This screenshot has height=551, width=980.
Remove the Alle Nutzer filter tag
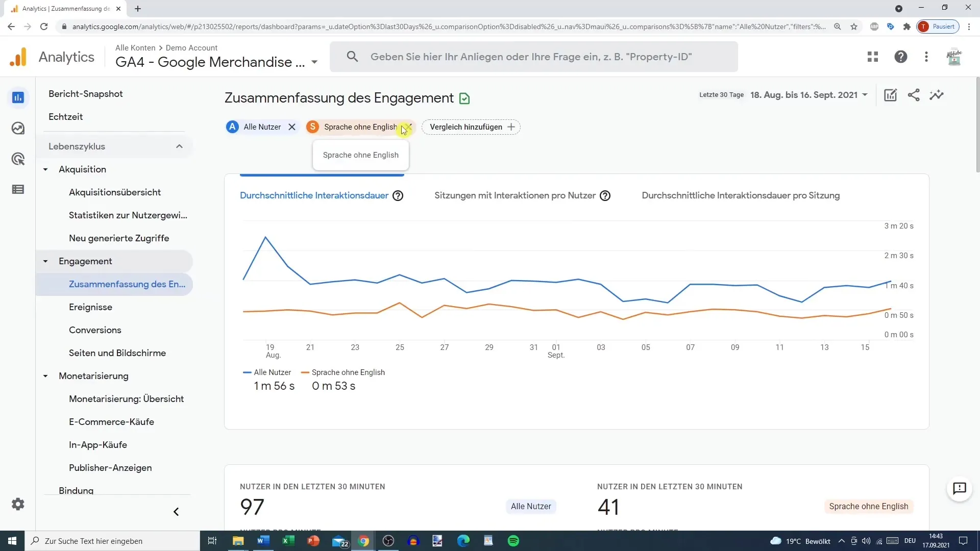click(x=291, y=127)
